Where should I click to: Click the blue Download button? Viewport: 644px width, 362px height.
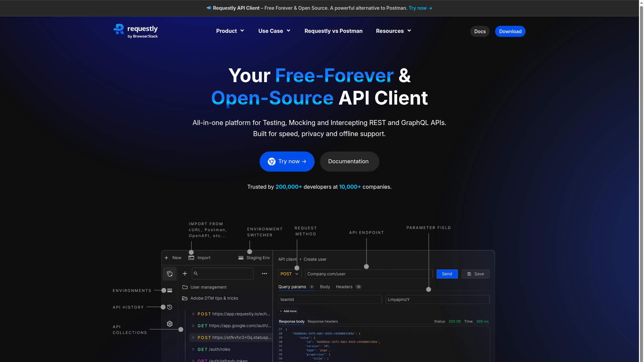click(510, 31)
